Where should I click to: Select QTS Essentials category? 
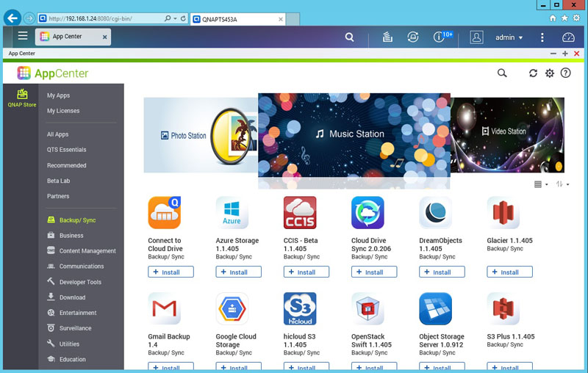point(66,150)
